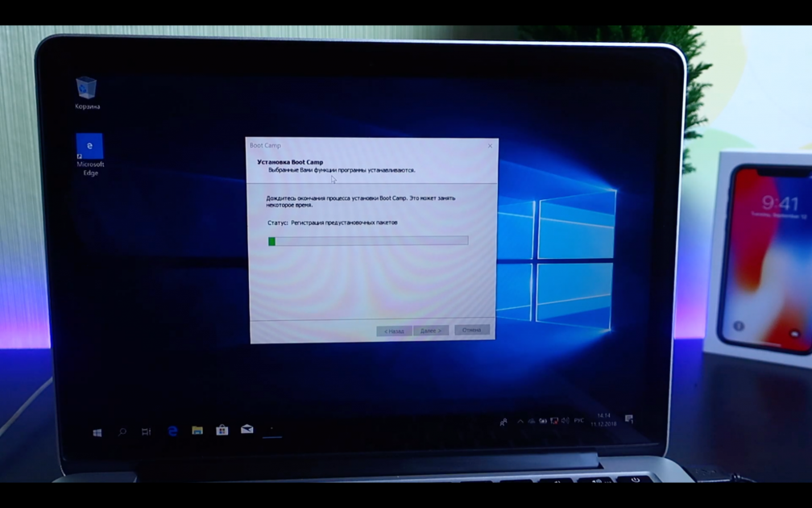Switch keyboard language via the РУС indicator
Image resolution: width=812 pixels, height=508 pixels.
(x=578, y=421)
